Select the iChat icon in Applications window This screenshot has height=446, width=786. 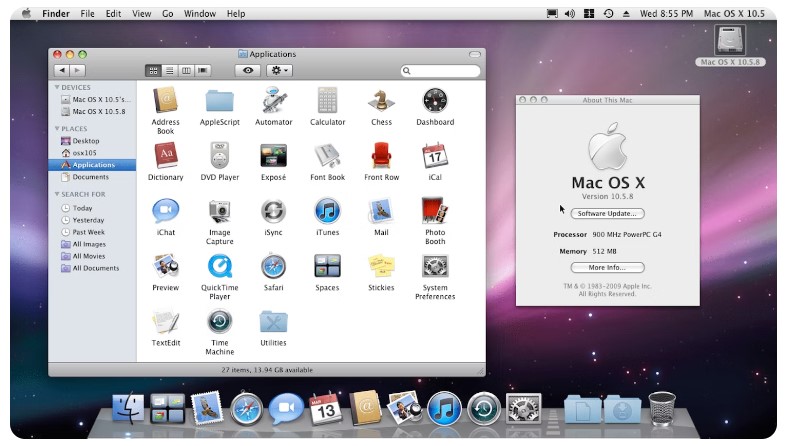coord(165,211)
